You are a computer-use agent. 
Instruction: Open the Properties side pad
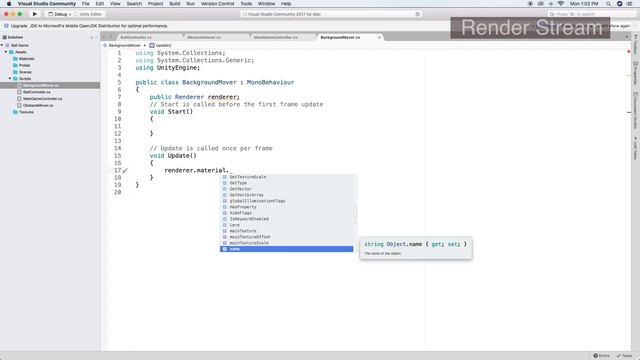(636, 73)
